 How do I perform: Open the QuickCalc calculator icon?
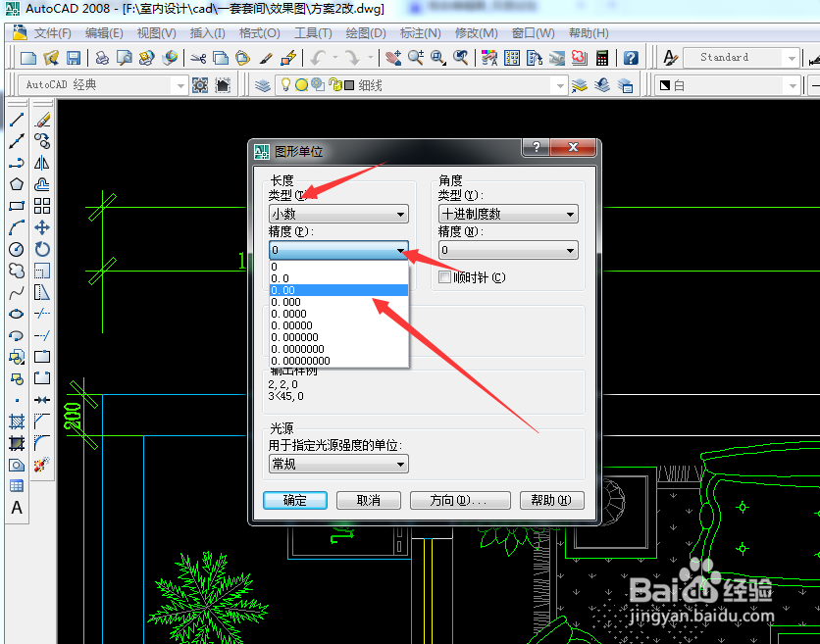(602, 58)
